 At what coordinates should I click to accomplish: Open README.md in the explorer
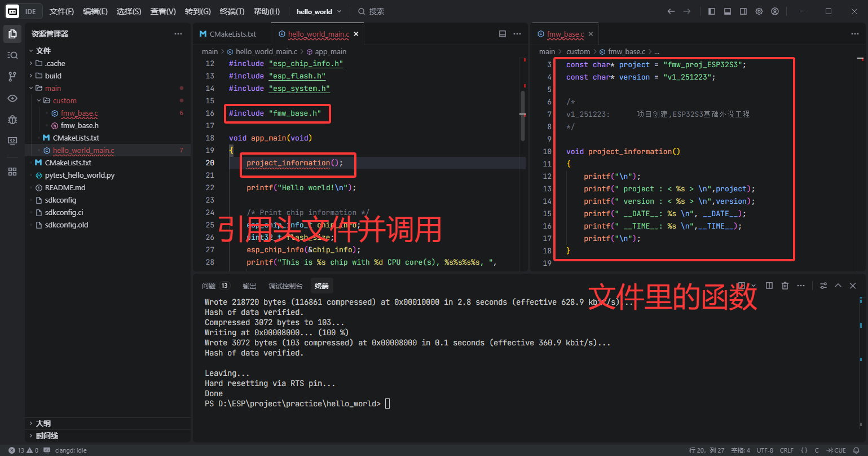[x=65, y=187]
